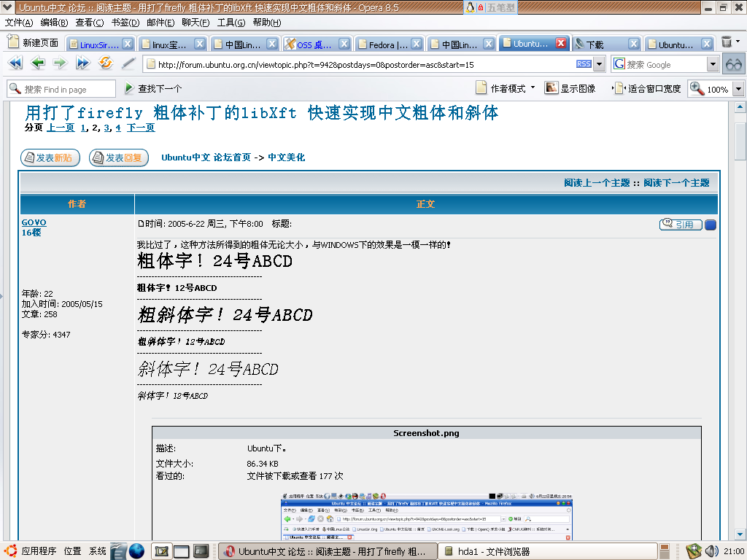Toggle 作者模式 author mode

point(500,88)
